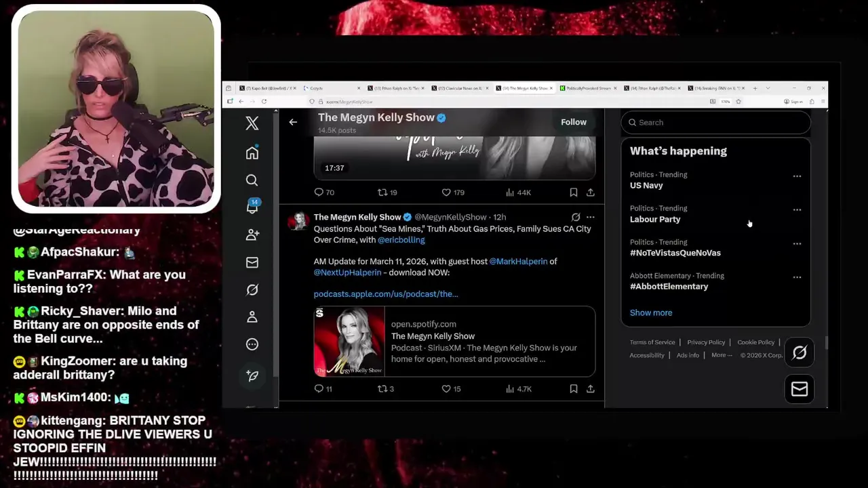Open Terms of Service footer link
This screenshot has height=488, width=868.
[x=652, y=342]
